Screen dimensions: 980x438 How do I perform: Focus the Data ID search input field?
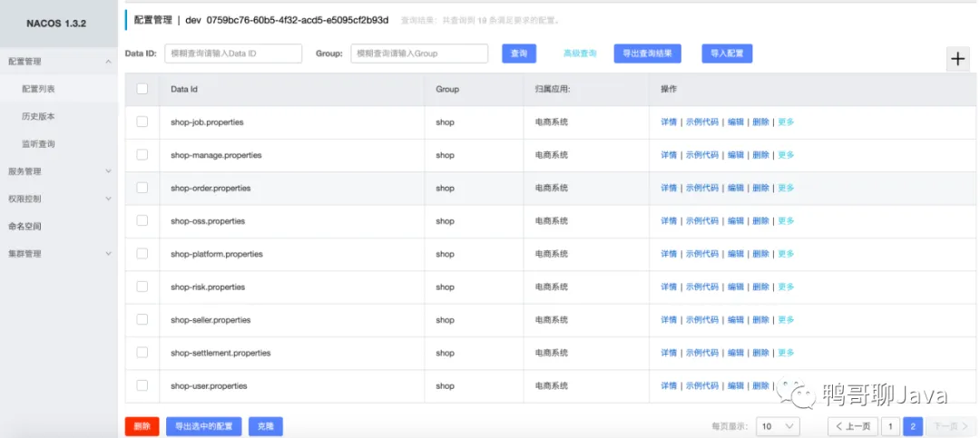[233, 54]
